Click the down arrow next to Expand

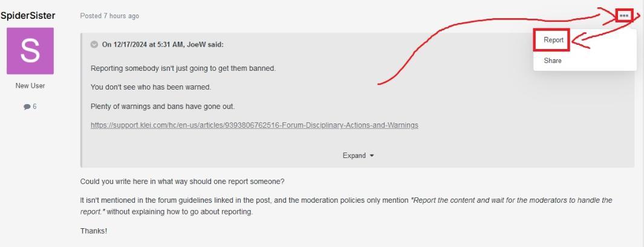[x=371, y=156]
